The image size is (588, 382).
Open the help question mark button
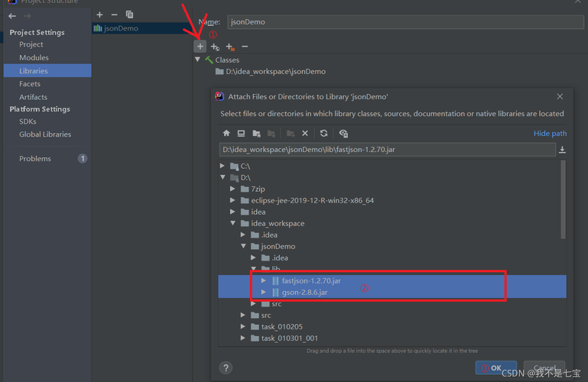click(226, 367)
